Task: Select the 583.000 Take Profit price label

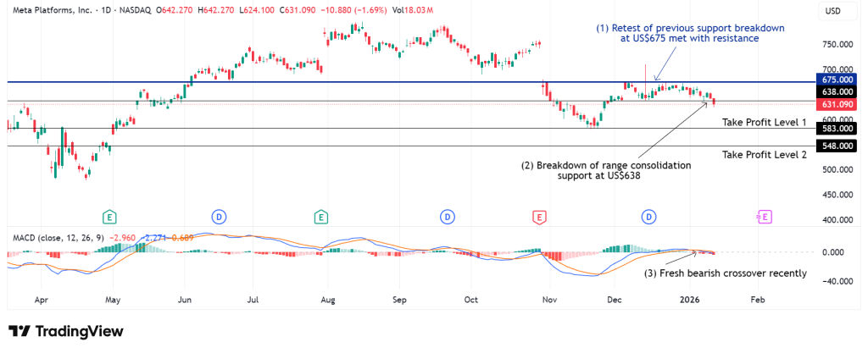Action: click(x=836, y=128)
